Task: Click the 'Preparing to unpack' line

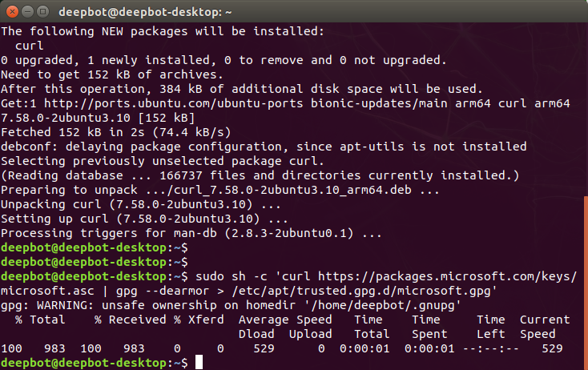Action: coord(220,190)
